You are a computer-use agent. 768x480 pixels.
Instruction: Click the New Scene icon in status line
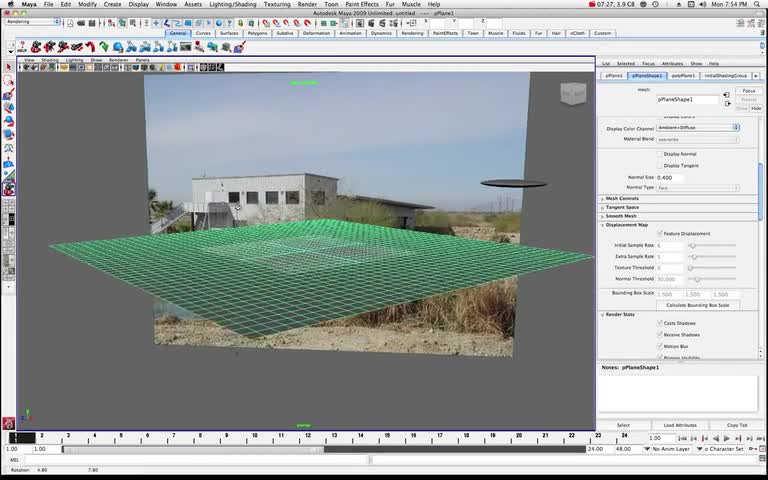[71, 23]
